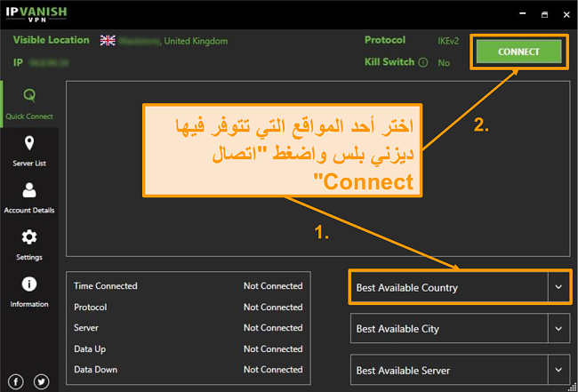
Task: Click the Kill Switch No value
Action: [x=444, y=63]
